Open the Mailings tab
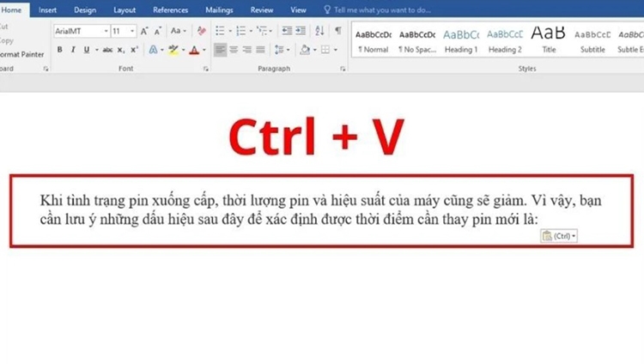Viewport: 644px width, 364px height. (219, 9)
